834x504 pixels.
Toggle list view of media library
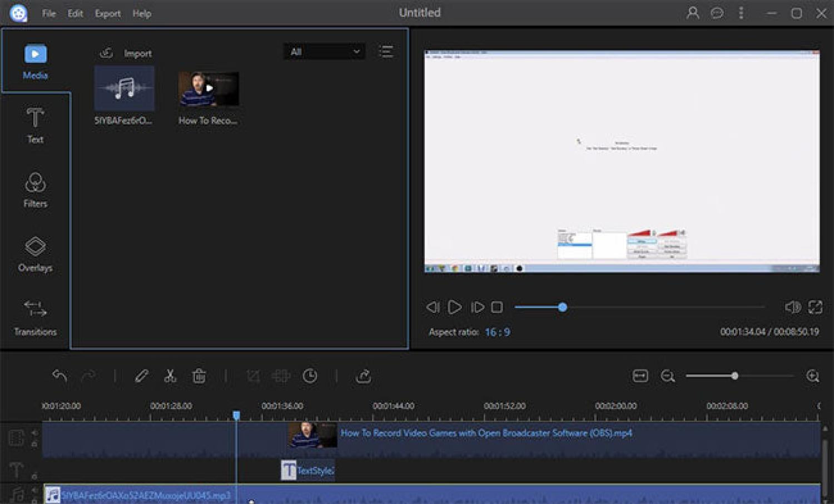386,52
